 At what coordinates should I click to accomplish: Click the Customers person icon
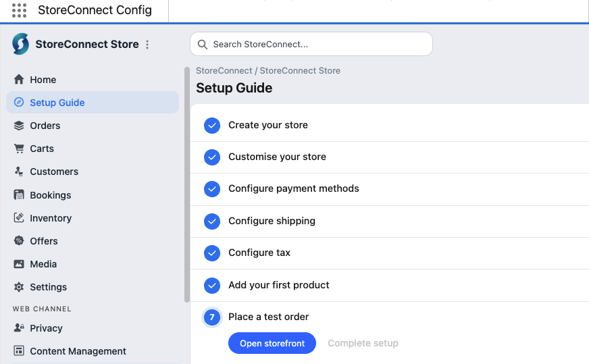pos(19,172)
